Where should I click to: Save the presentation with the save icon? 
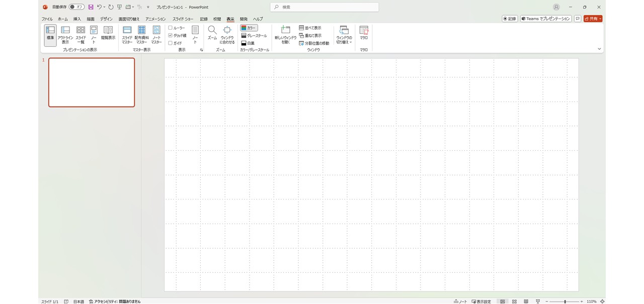(x=91, y=7)
